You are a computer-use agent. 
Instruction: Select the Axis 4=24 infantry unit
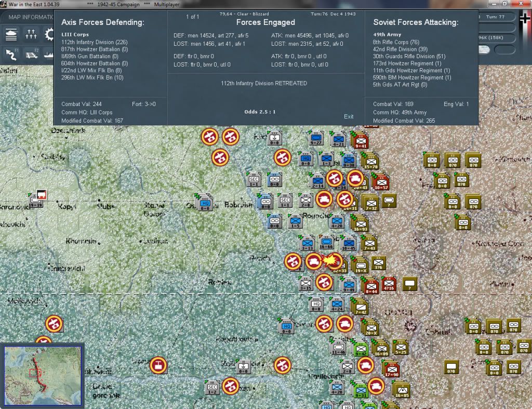[337, 304]
